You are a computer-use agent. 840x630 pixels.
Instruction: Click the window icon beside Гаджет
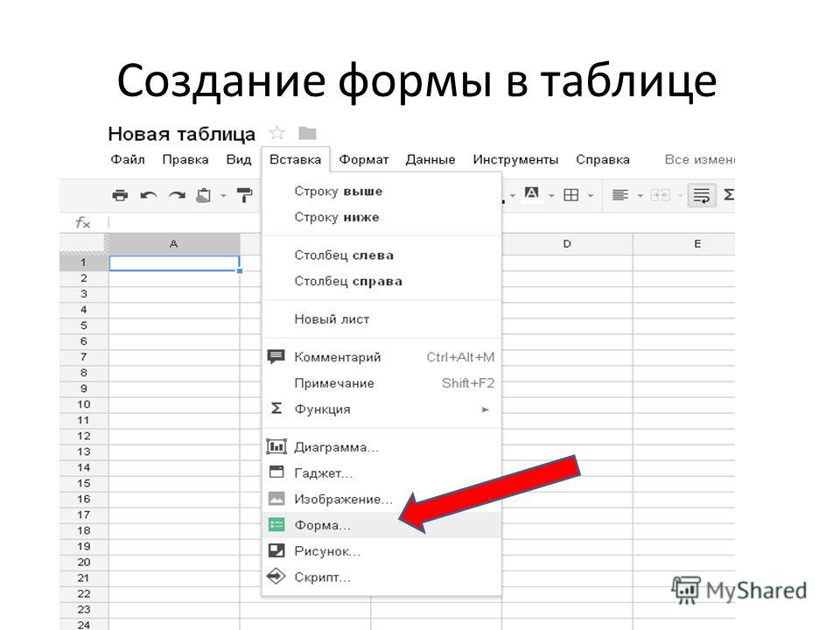276,472
